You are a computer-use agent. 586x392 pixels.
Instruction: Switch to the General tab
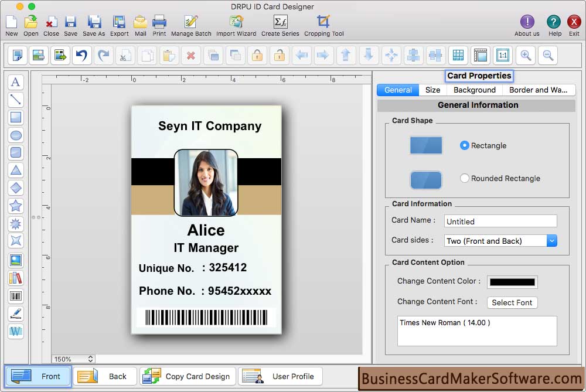(x=398, y=90)
